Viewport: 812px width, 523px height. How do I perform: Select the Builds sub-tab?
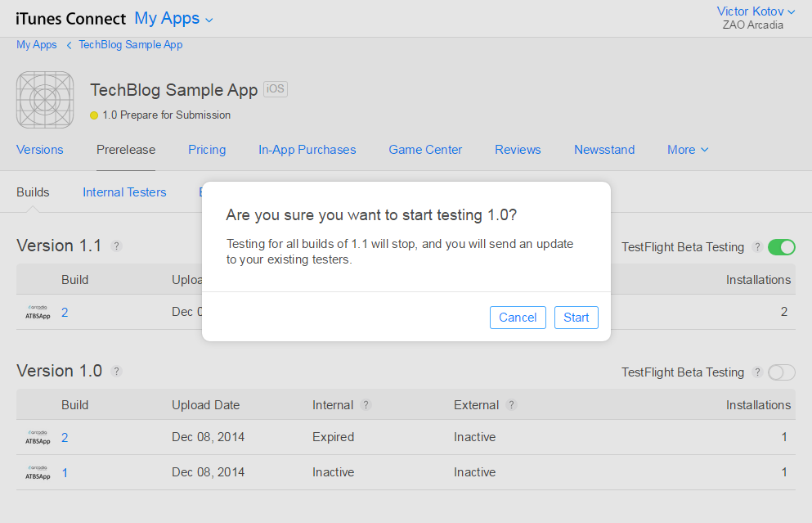click(x=34, y=192)
